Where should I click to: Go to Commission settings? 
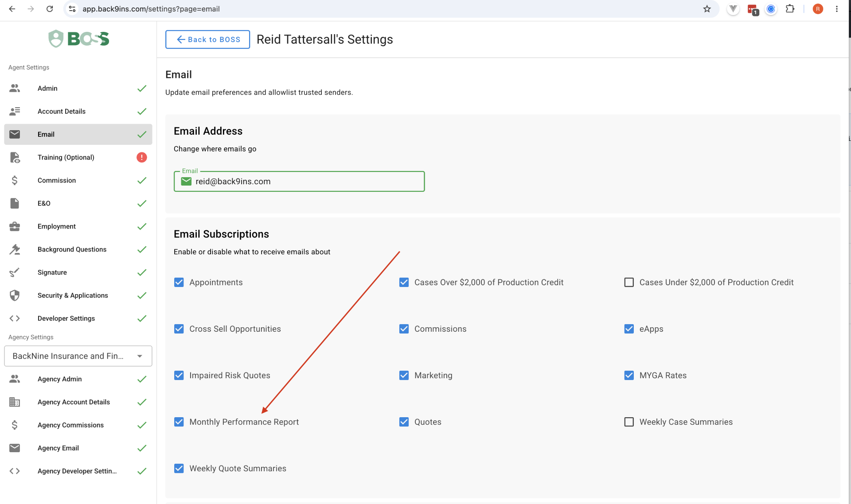click(x=78, y=180)
